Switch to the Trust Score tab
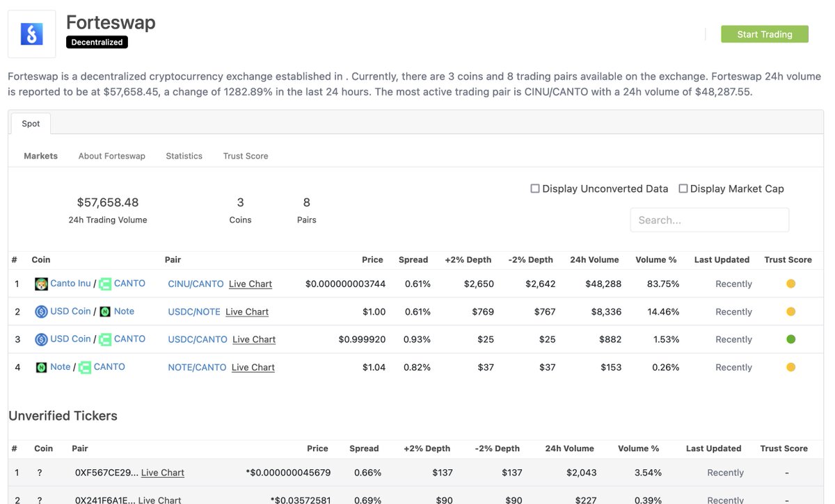This screenshot has width=835, height=504. [x=246, y=156]
